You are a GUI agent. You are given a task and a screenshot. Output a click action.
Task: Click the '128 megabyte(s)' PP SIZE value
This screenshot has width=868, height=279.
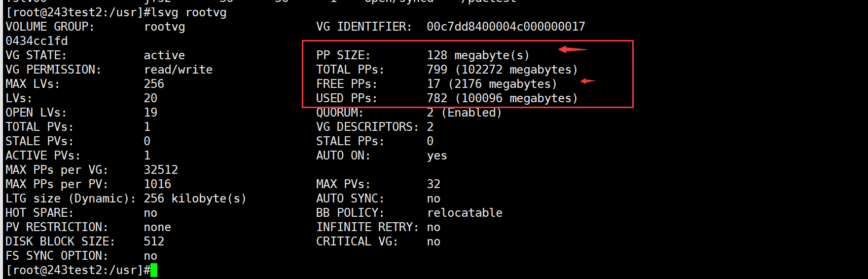click(478, 55)
